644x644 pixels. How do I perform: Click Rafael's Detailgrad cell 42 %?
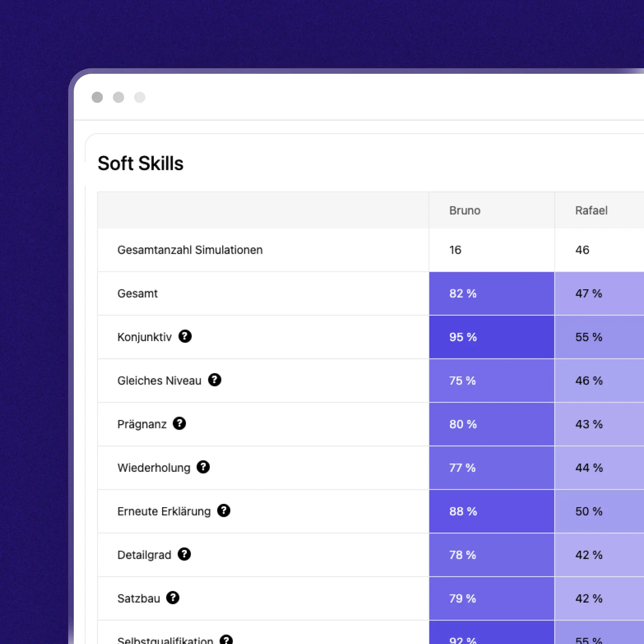click(599, 555)
